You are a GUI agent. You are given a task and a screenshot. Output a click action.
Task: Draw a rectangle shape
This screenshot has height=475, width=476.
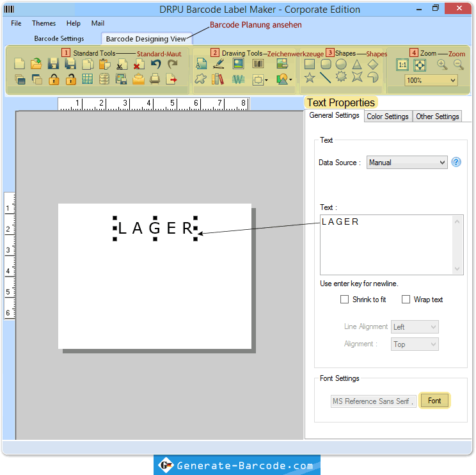click(310, 64)
